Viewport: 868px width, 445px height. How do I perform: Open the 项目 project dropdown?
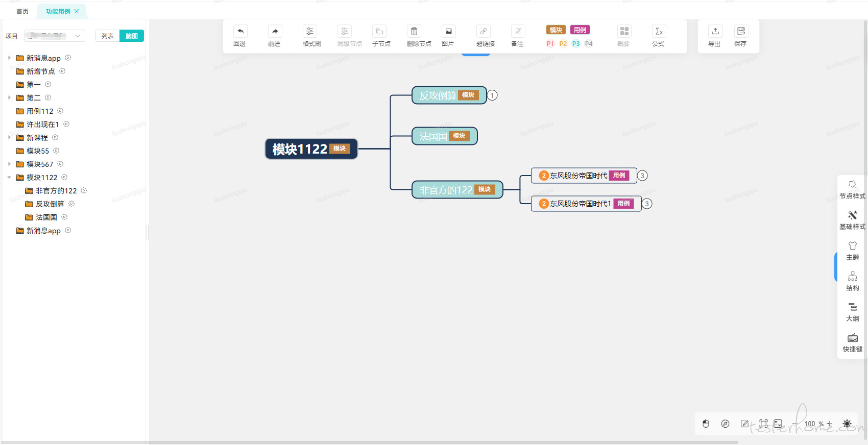point(55,36)
